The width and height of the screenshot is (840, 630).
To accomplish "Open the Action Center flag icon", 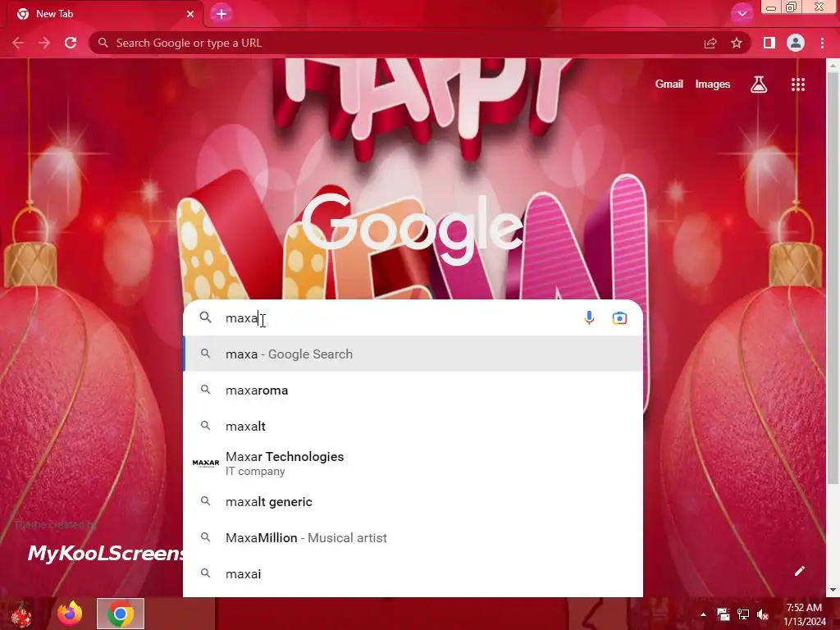I will point(724,614).
